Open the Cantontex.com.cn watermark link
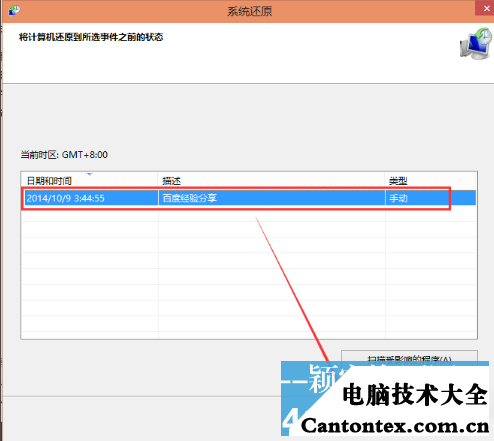The image size is (494, 441). pos(395,426)
